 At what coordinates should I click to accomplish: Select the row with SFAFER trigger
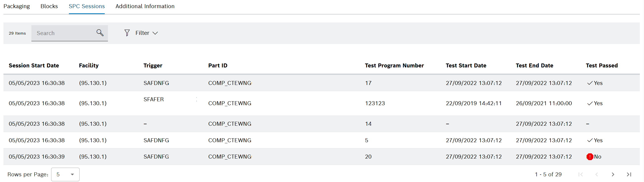[x=321, y=103]
